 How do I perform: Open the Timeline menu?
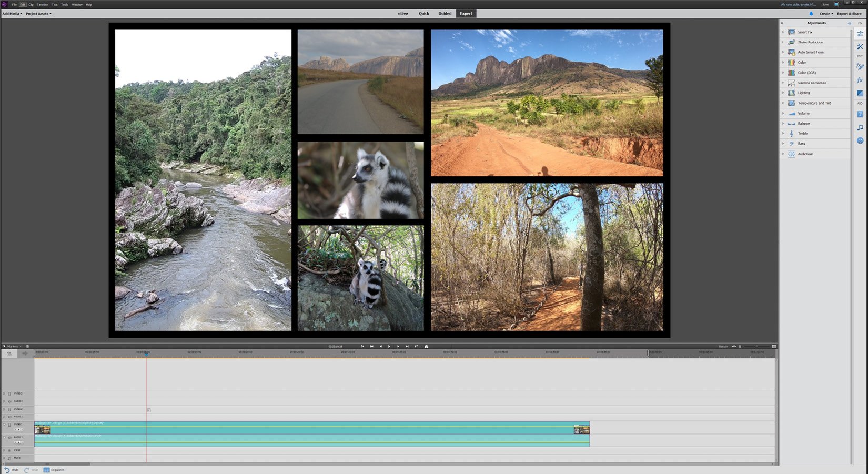(x=42, y=4)
